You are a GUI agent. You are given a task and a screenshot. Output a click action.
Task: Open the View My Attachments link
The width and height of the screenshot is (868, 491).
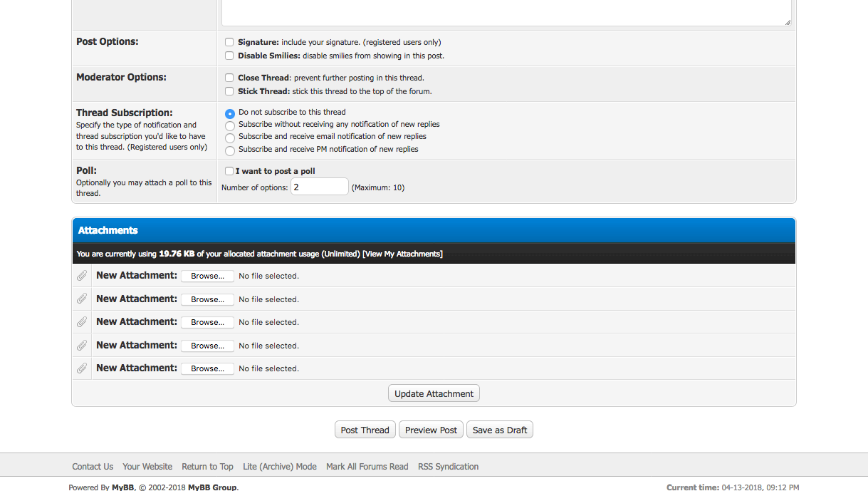402,254
